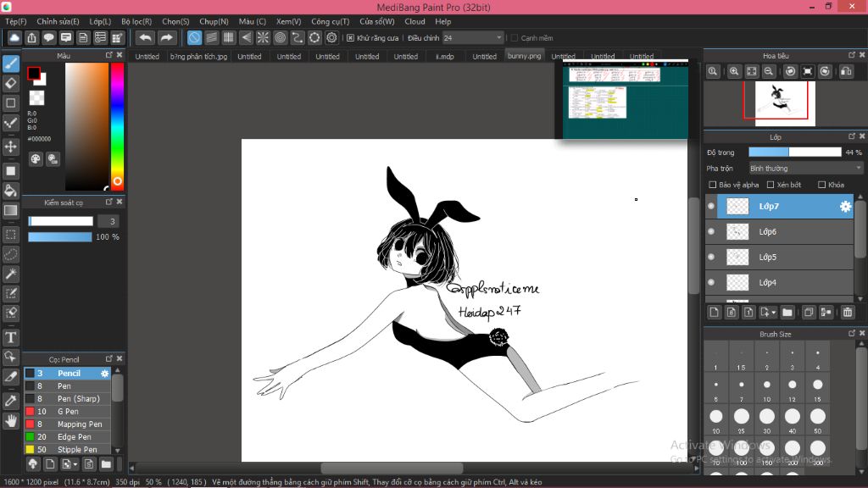Open the Tệp(F) menu
The height and width of the screenshot is (488, 868).
point(16,21)
